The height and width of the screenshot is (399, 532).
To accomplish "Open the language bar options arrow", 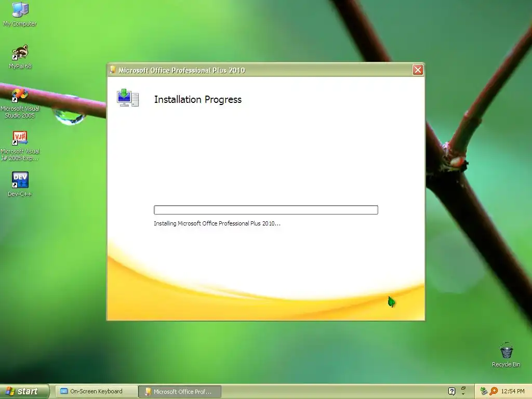I will click(463, 394).
